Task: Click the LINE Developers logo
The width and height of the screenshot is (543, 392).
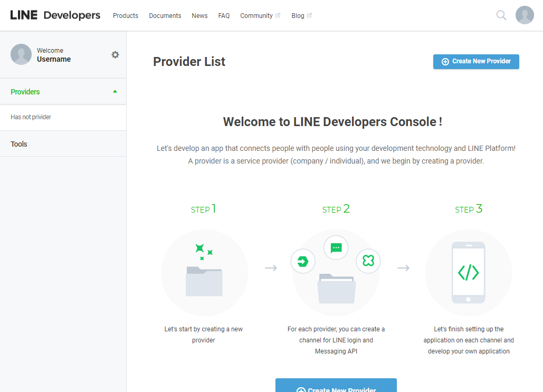Action: (x=55, y=15)
